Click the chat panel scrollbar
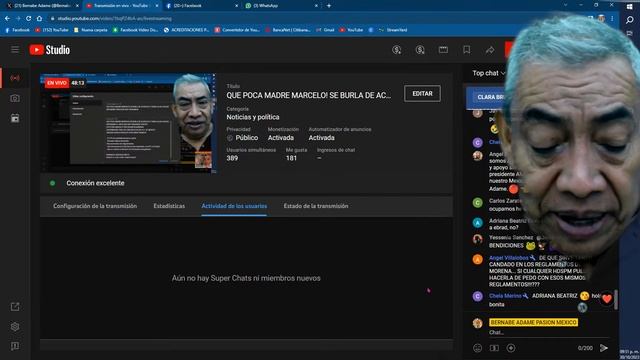The width and height of the screenshot is (640, 360). click(x=616, y=300)
